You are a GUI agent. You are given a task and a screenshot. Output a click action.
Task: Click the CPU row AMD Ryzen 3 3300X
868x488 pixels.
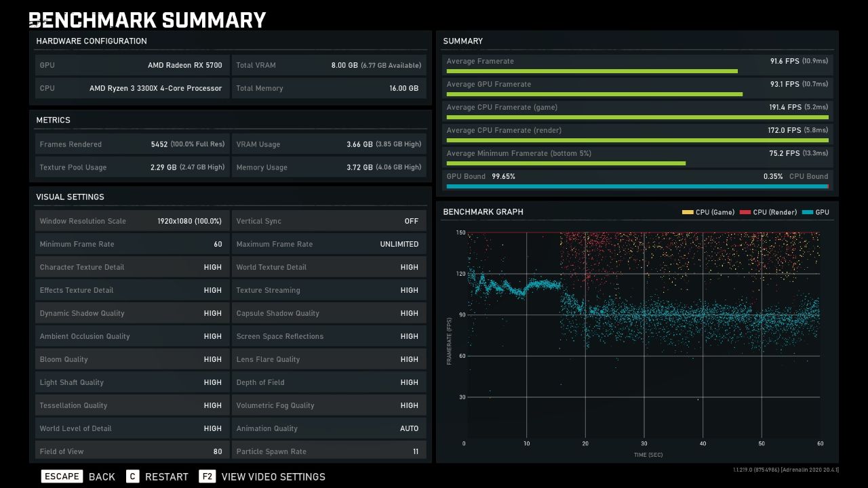132,89
